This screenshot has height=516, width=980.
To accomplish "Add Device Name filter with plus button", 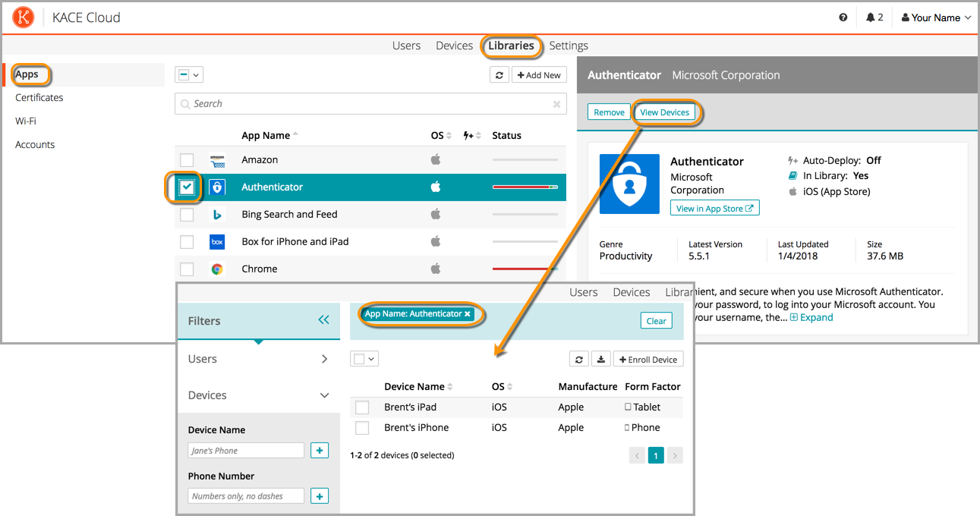I will [x=320, y=451].
